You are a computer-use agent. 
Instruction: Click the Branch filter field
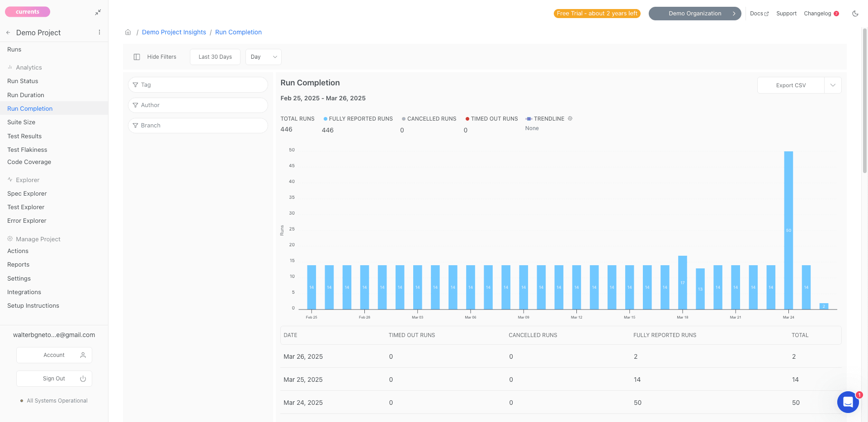pyautogui.click(x=198, y=126)
